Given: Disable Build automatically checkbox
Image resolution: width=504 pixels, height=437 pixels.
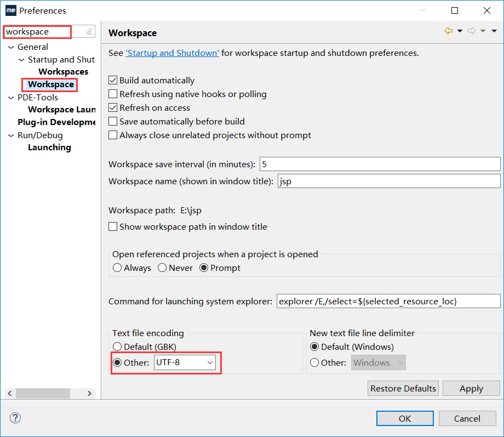Looking at the screenshot, I should [x=113, y=80].
